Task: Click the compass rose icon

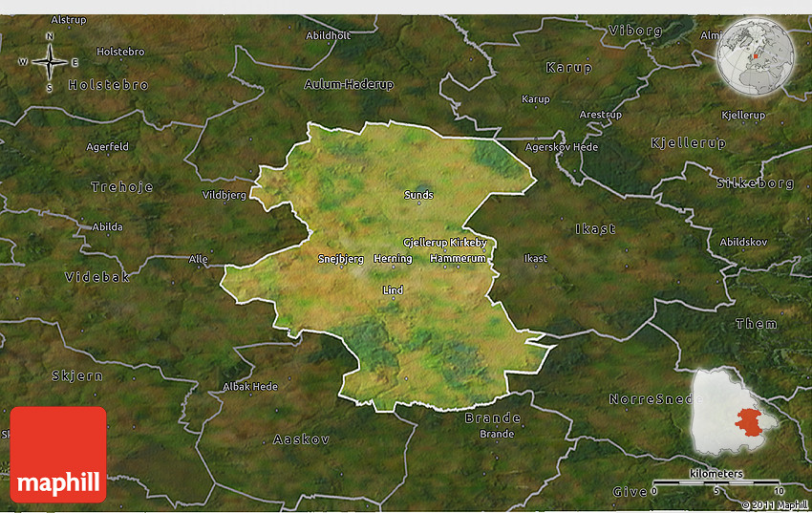Action: [50, 62]
